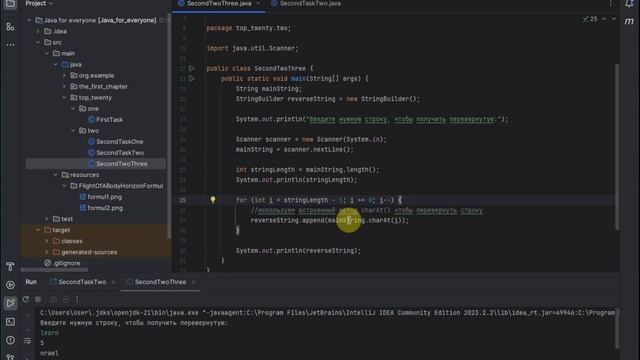Switch to SecondTaskTwo.java editor tab

(x=306, y=3)
